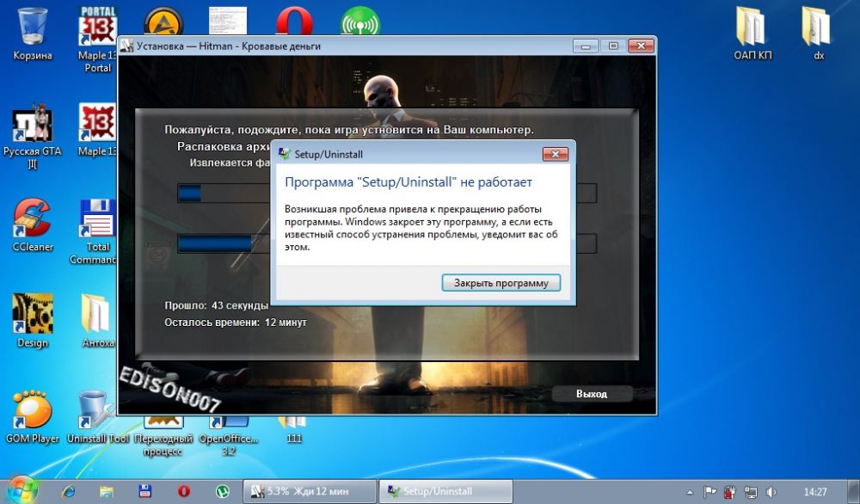Open the Антоха folder
Viewport: 860px width, 504px height.
point(97,321)
